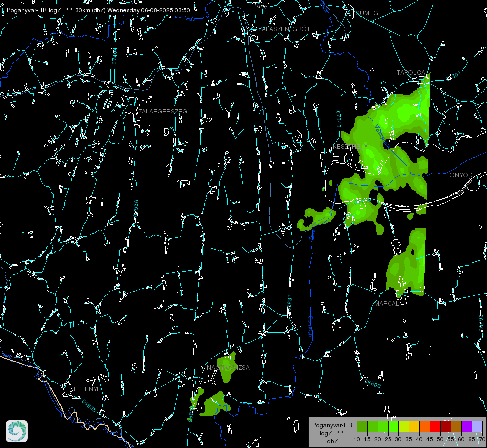Click the legend tick value 30
The width and height of the screenshot is (487, 448).
[x=398, y=439]
